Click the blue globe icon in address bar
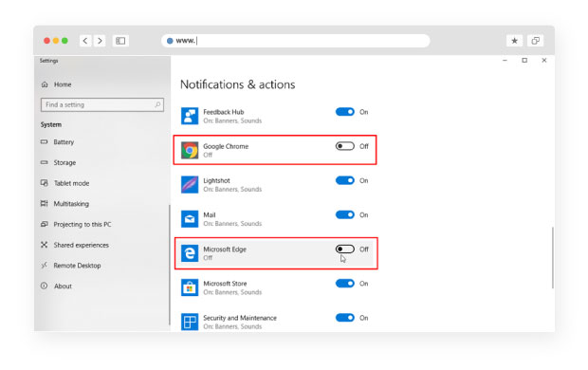 170,41
